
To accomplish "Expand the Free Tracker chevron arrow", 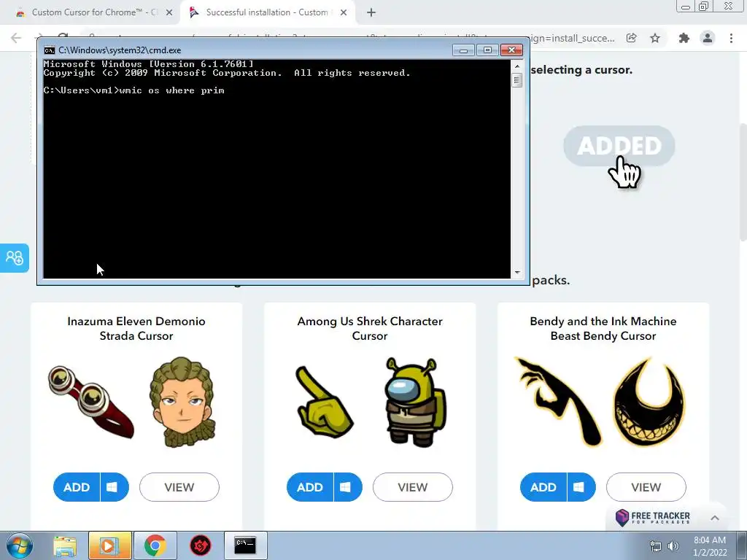I will point(715,518).
